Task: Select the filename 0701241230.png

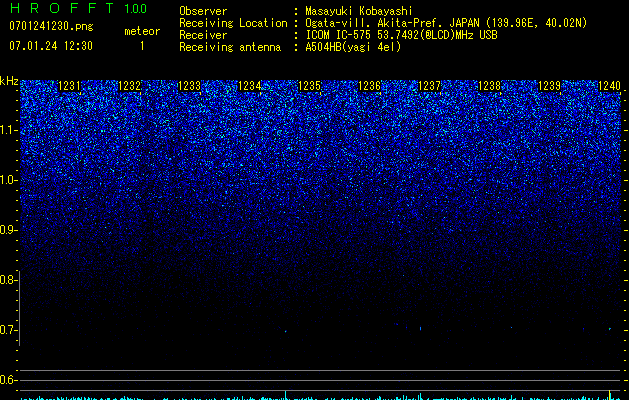Action: pyautogui.click(x=51, y=27)
